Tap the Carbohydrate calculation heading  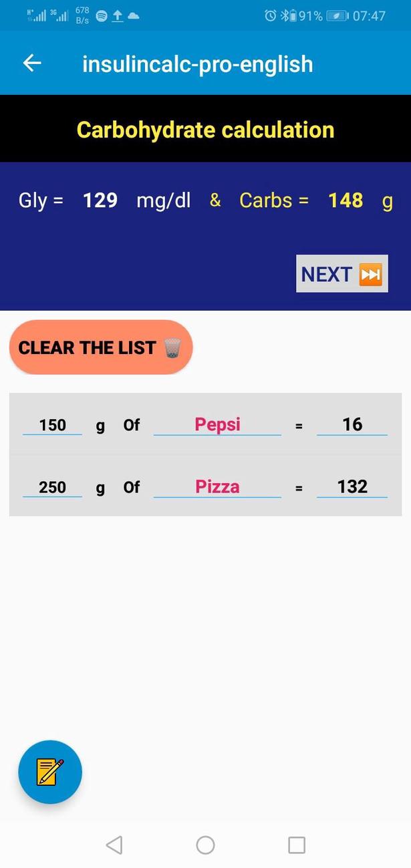click(205, 129)
